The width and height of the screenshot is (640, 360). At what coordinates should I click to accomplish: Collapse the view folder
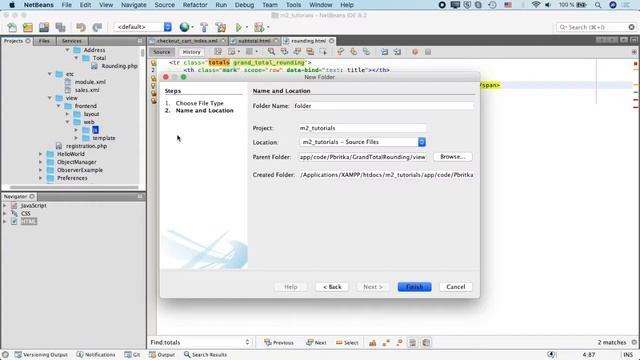point(50,98)
